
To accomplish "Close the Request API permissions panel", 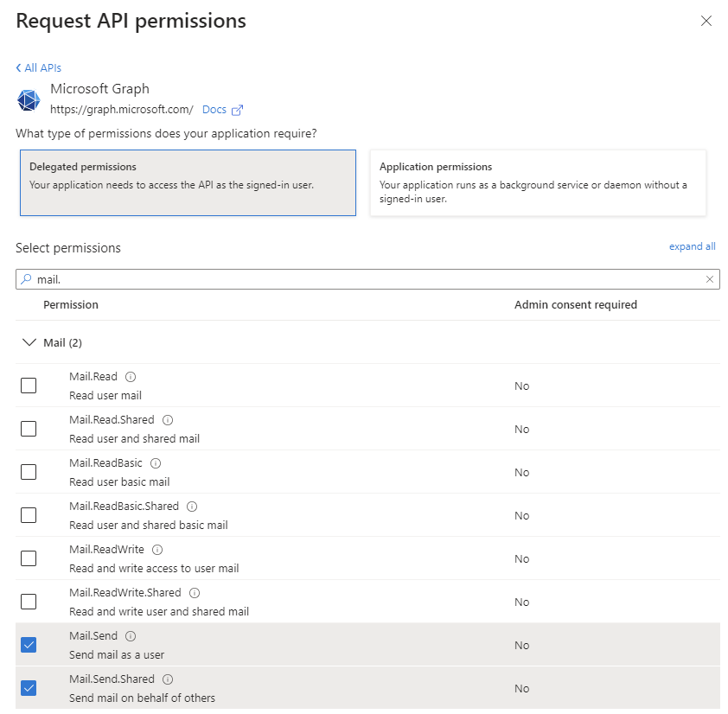I will (x=706, y=21).
